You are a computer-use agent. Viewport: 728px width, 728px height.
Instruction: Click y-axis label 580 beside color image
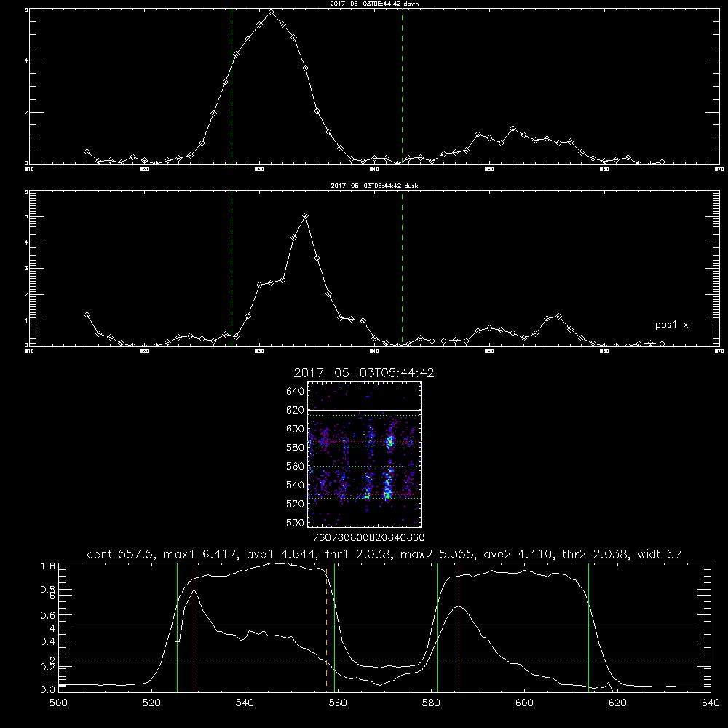(296, 448)
